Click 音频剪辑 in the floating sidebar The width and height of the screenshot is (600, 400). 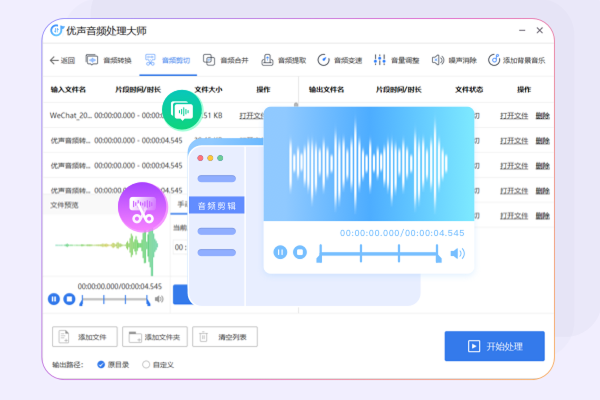coord(216,206)
